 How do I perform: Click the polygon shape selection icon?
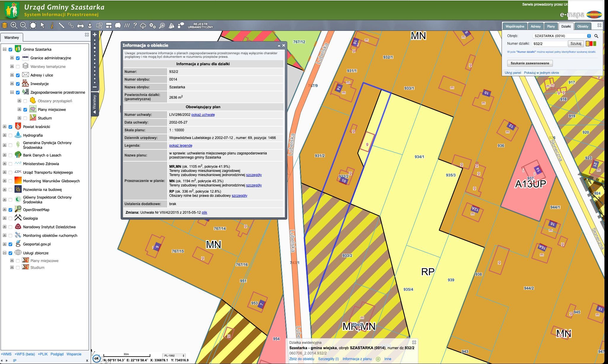pyautogui.click(x=118, y=25)
